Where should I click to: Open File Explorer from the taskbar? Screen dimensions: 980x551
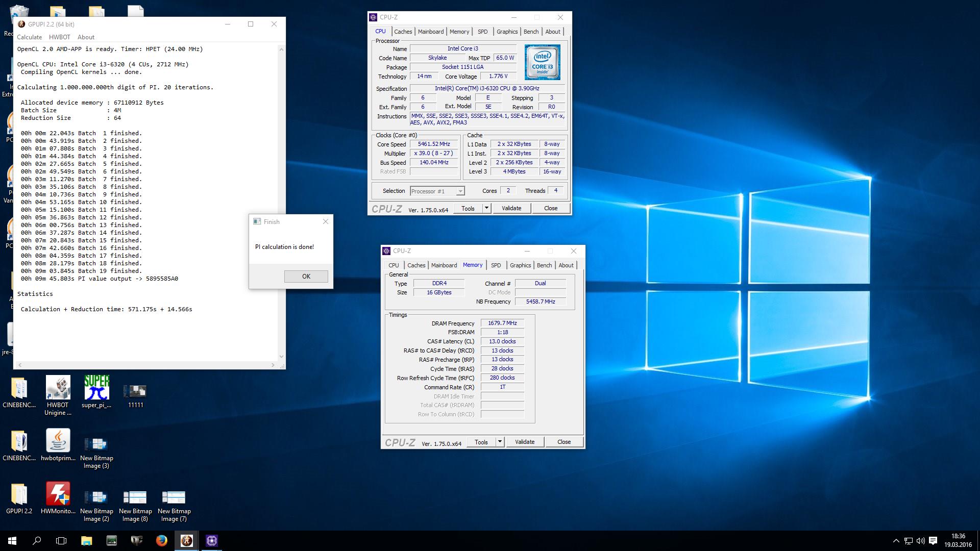(86, 541)
